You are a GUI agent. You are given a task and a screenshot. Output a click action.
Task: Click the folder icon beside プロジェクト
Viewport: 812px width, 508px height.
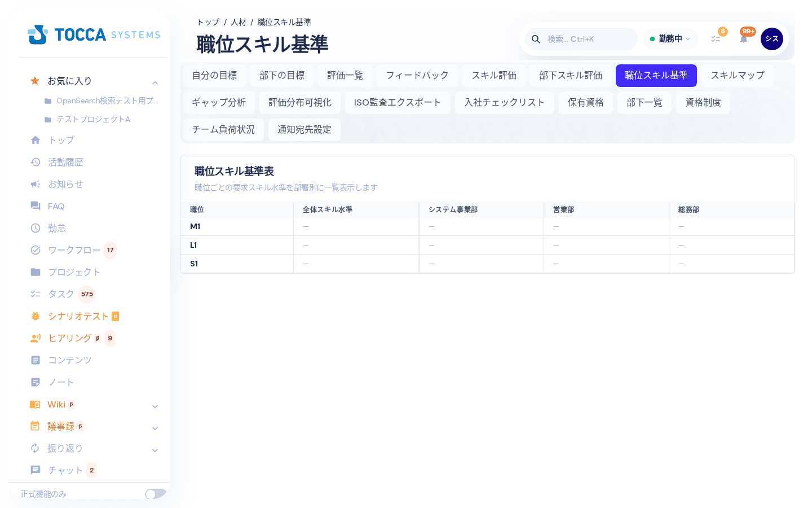36,272
